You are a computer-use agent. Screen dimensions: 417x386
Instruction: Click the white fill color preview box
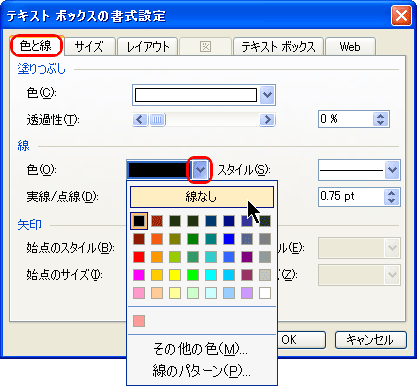[196, 95]
